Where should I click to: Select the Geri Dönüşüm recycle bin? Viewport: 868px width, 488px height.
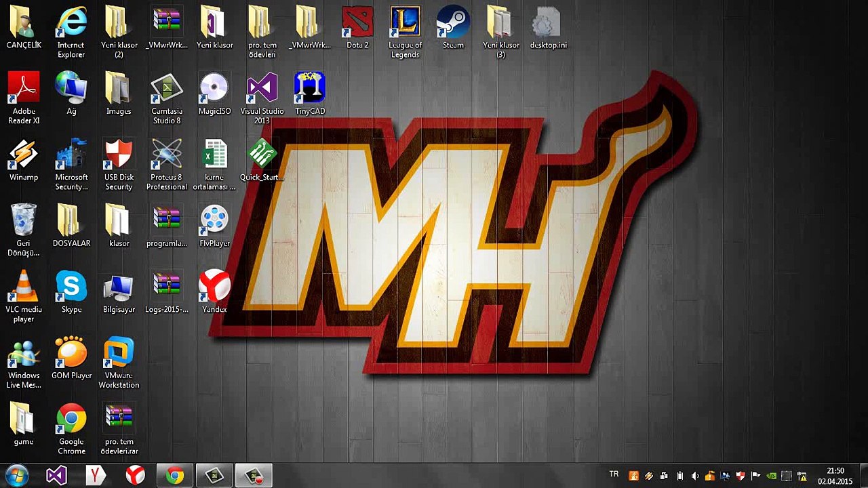(x=24, y=230)
